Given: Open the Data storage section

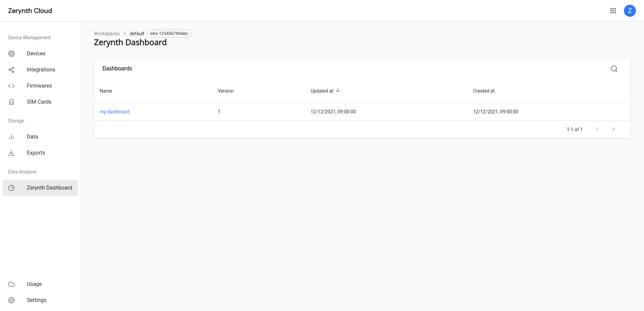Looking at the screenshot, I should point(40,137).
